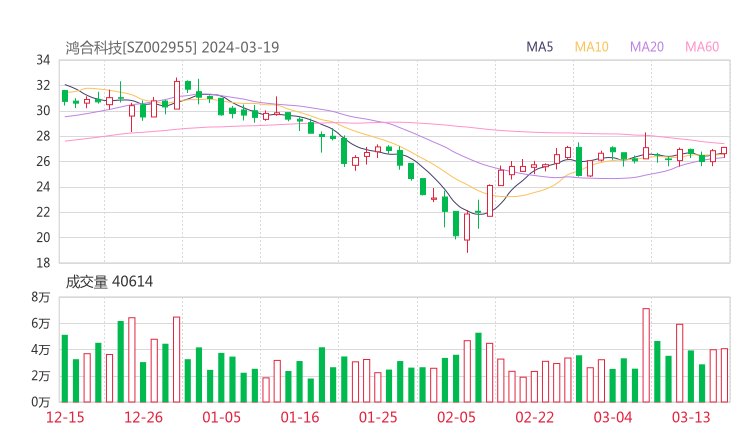The image size is (740, 440).
Task: Click the MA10 legend label
Action: (x=591, y=47)
